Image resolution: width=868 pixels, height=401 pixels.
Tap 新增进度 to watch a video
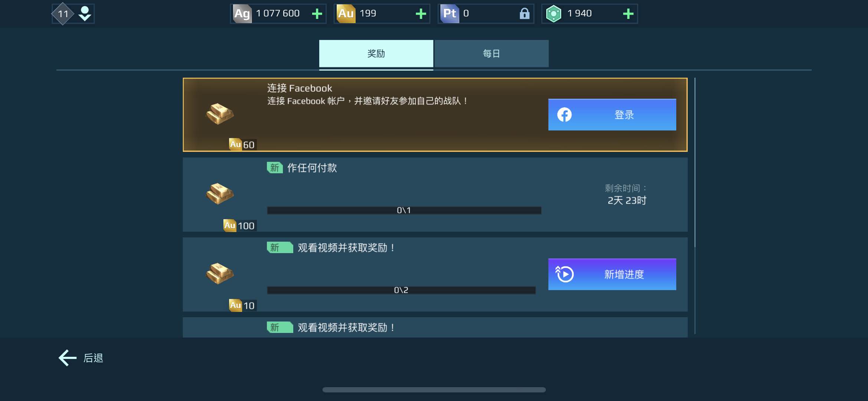(612, 274)
